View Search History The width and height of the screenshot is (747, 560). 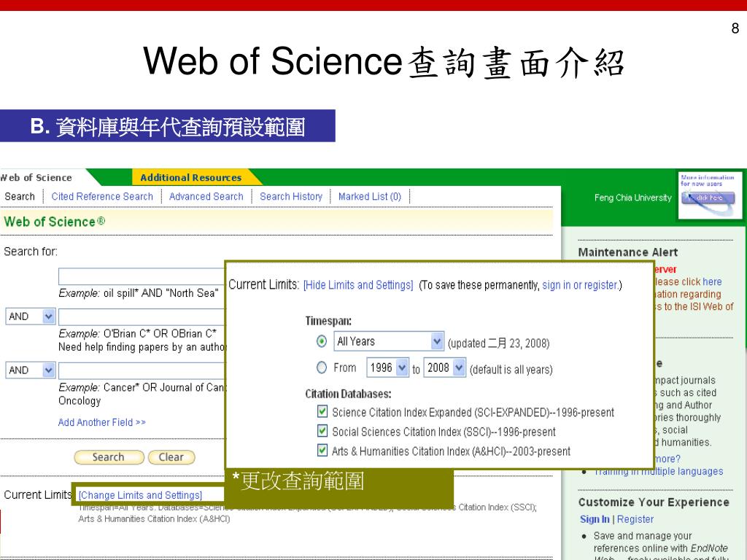(x=290, y=196)
